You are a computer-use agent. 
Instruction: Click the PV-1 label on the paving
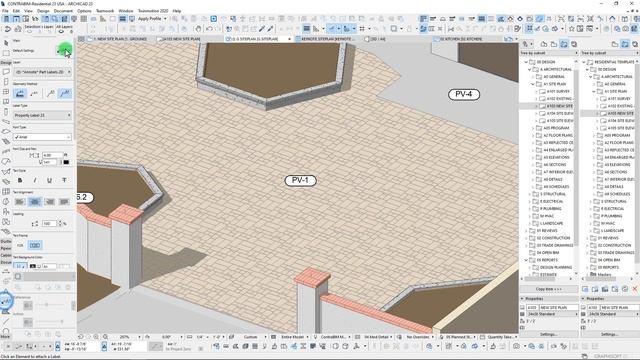coord(300,180)
